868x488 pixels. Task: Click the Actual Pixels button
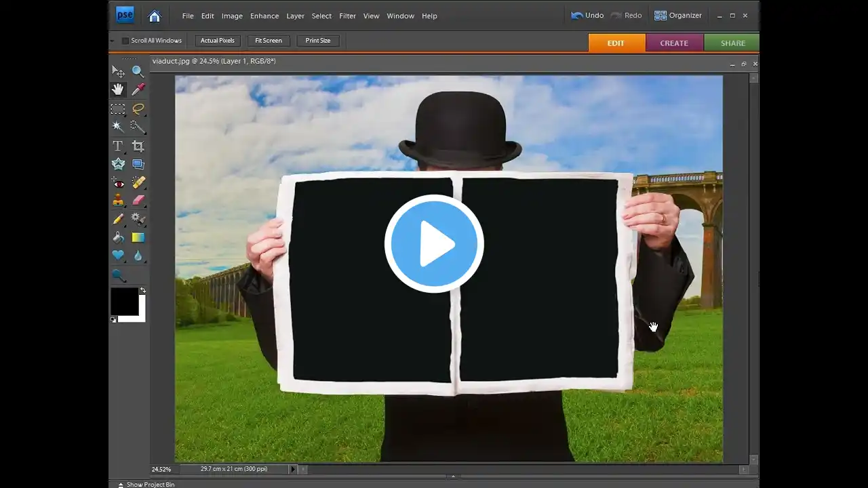tap(217, 41)
